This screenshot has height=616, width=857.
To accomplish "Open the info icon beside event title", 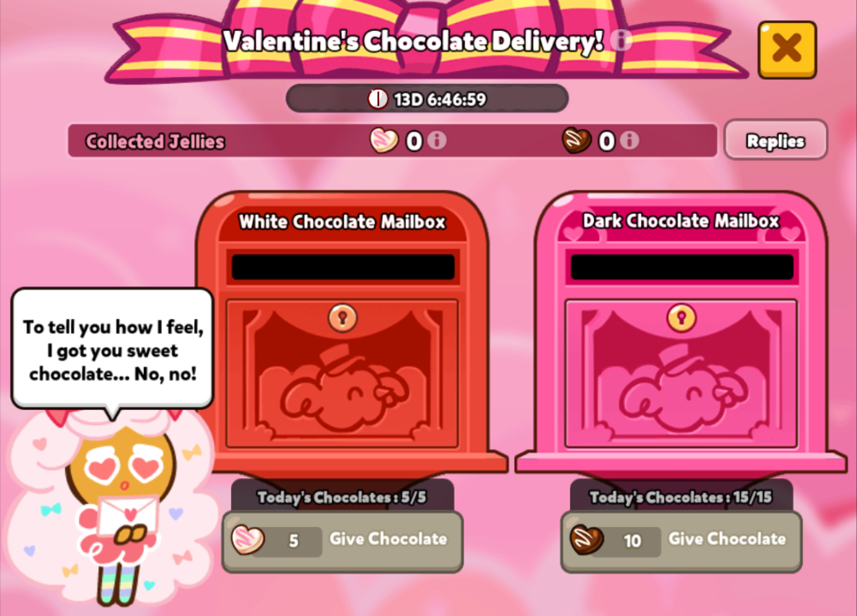I will [620, 40].
